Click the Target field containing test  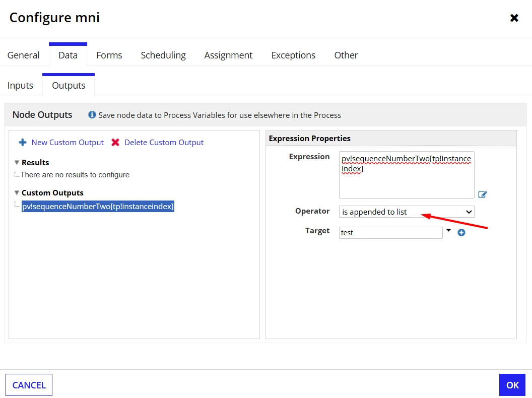click(390, 232)
